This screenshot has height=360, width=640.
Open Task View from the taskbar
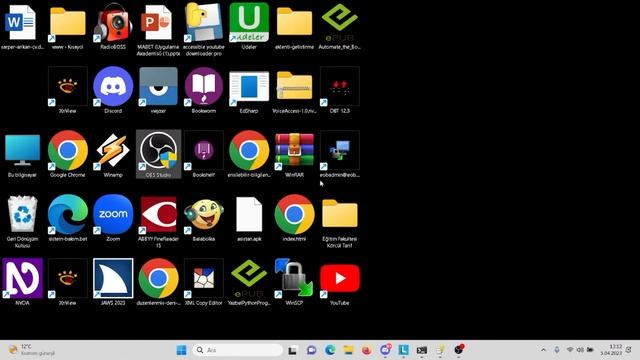tap(292, 350)
